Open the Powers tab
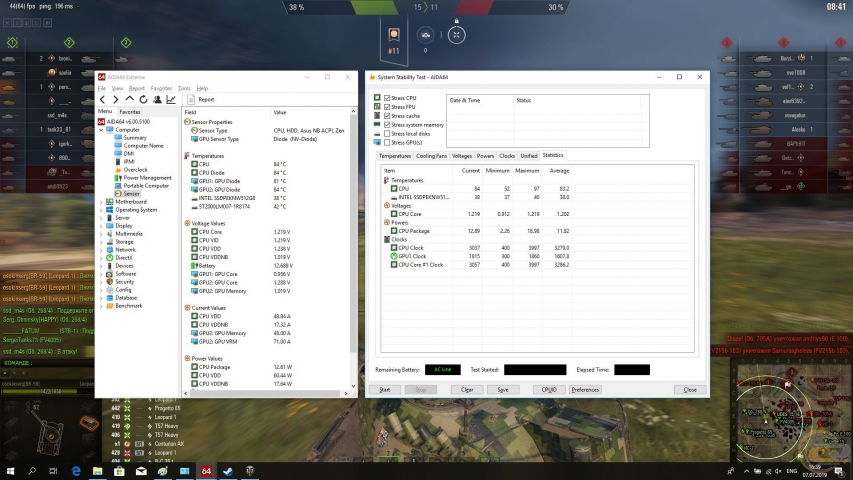This screenshot has height=480, width=853. pos(485,156)
